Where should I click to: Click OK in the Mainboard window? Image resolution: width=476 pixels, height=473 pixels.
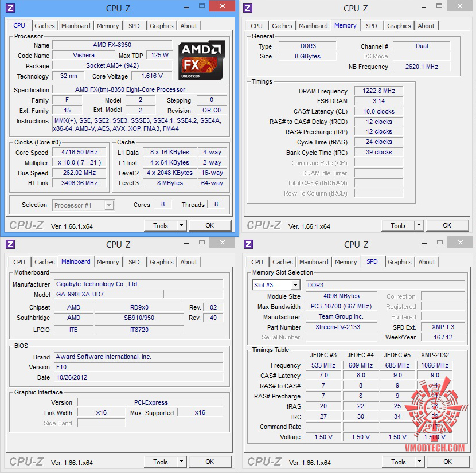pos(210,462)
